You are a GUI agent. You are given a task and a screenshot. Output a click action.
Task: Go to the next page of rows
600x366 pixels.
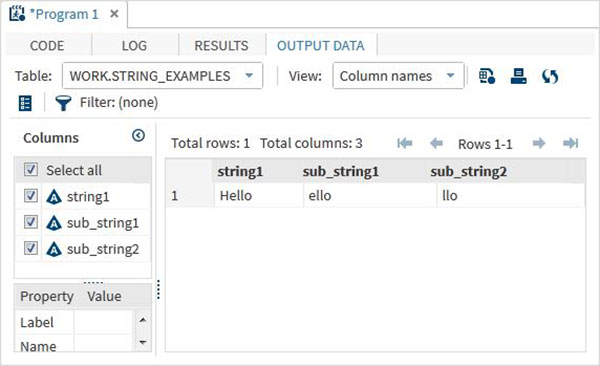click(539, 144)
